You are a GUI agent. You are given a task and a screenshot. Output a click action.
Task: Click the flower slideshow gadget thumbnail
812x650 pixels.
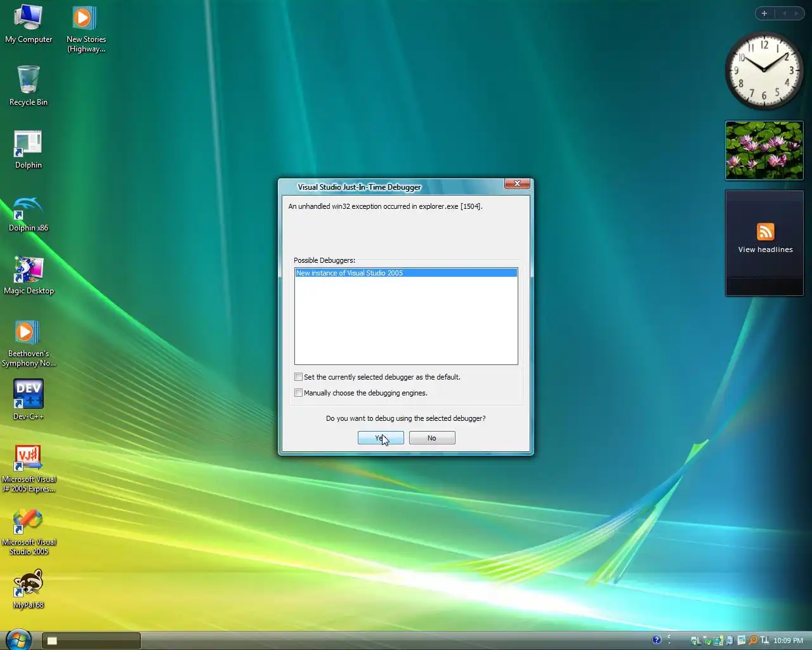pos(764,150)
